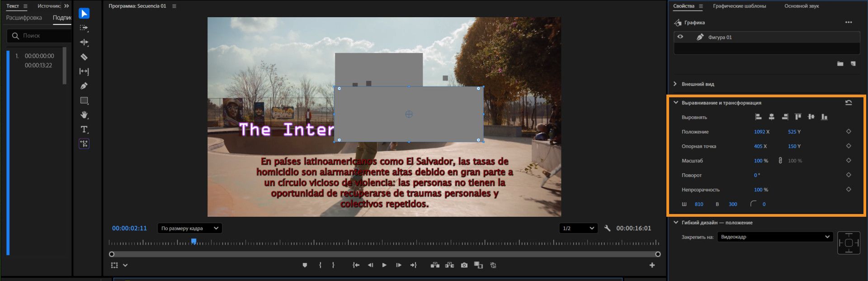Open button editor plus icon
The width and height of the screenshot is (868, 281).
[x=652, y=265]
